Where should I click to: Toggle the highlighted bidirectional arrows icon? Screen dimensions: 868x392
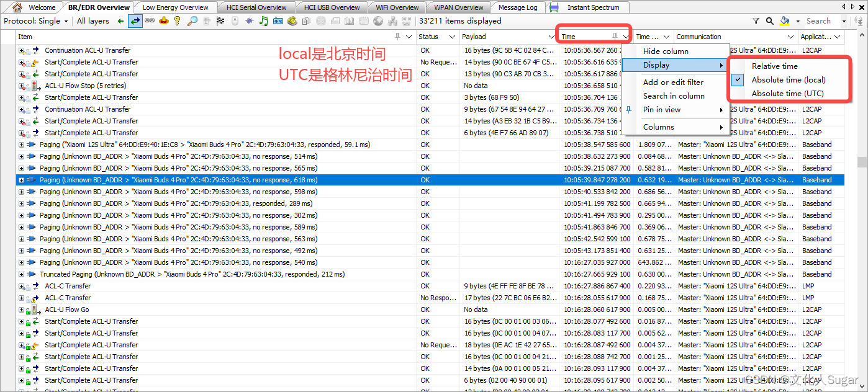(135, 21)
